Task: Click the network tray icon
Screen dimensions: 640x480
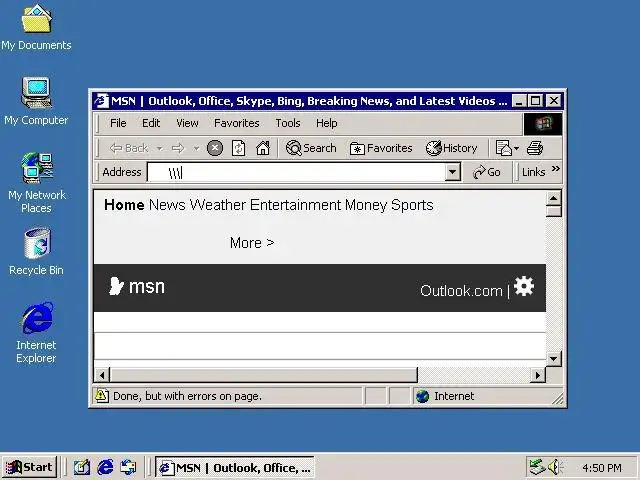Action: 537,467
